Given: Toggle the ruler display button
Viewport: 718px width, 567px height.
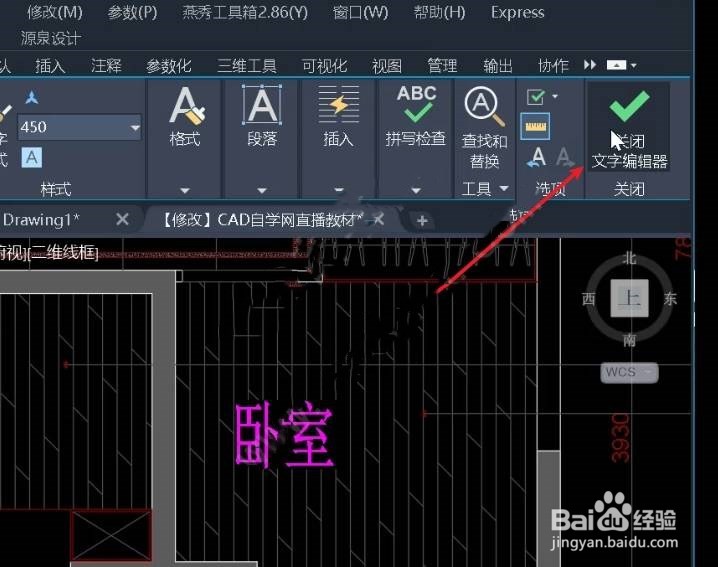Looking at the screenshot, I should pos(535,126).
